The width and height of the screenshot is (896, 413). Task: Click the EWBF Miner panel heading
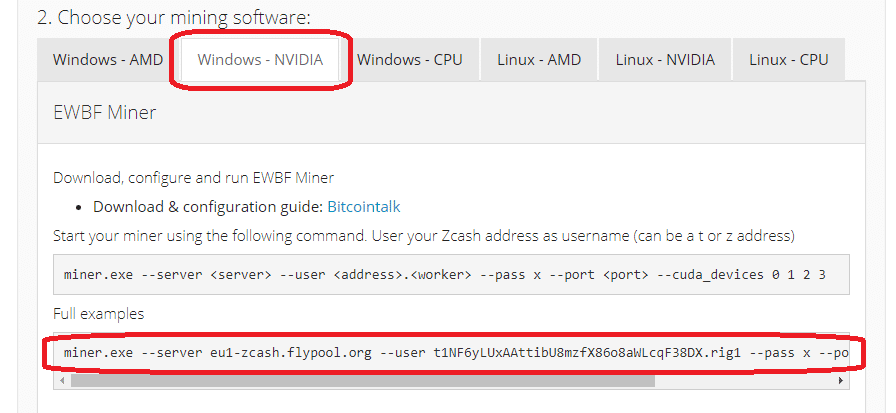[104, 113]
